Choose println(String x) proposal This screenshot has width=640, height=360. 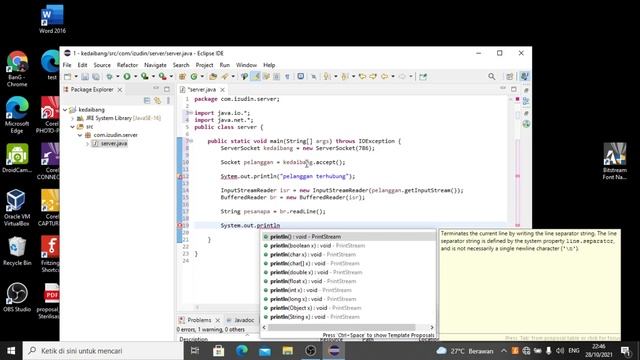tap(348, 317)
